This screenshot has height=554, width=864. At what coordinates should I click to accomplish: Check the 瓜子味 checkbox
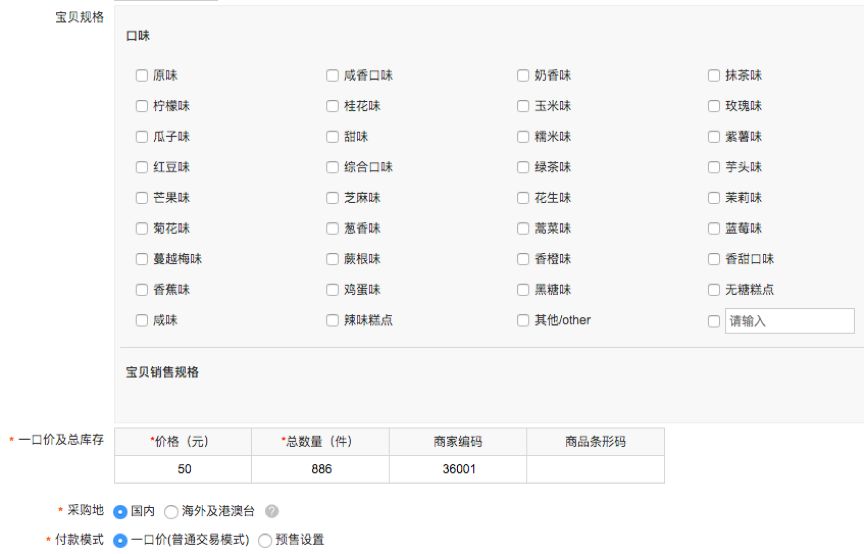(x=142, y=137)
